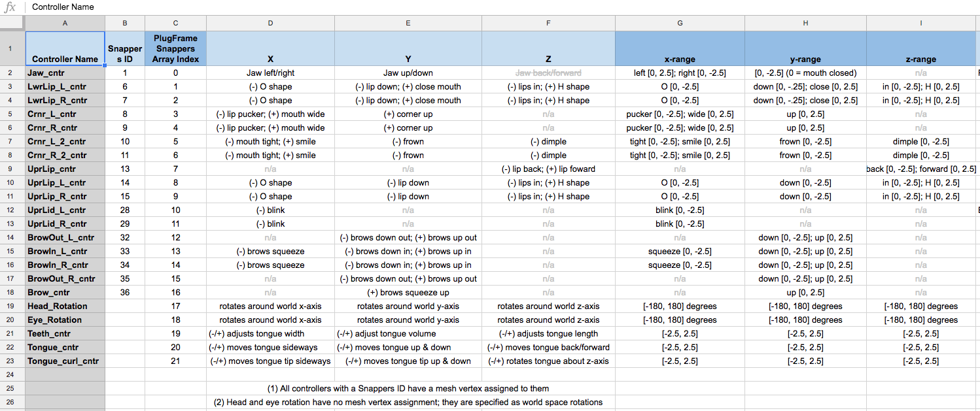Click '(+) brows squeeze up' cell
The image size is (980, 411).
(408, 293)
